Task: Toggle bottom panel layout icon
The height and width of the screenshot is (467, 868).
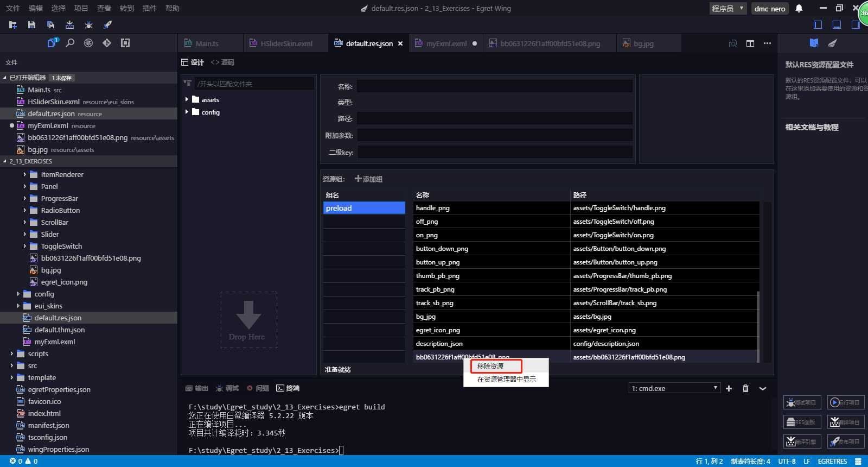Action: pos(837,25)
